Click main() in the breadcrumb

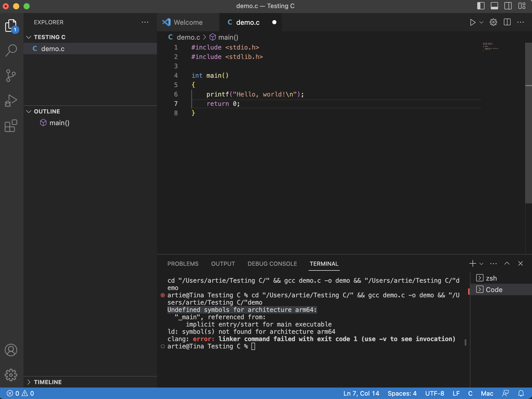tap(224, 37)
